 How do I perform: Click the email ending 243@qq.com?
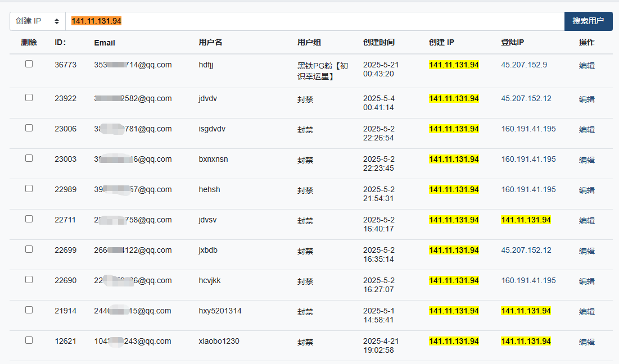click(x=133, y=342)
